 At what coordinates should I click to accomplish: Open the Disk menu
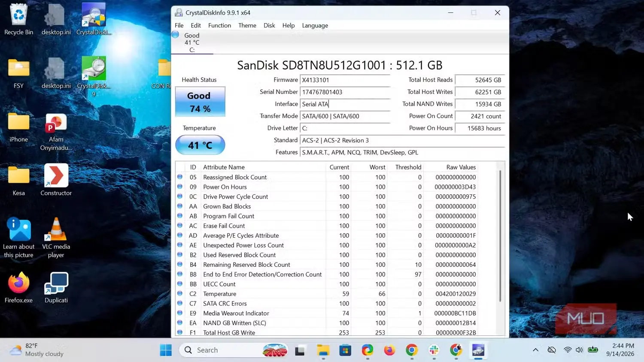click(269, 25)
